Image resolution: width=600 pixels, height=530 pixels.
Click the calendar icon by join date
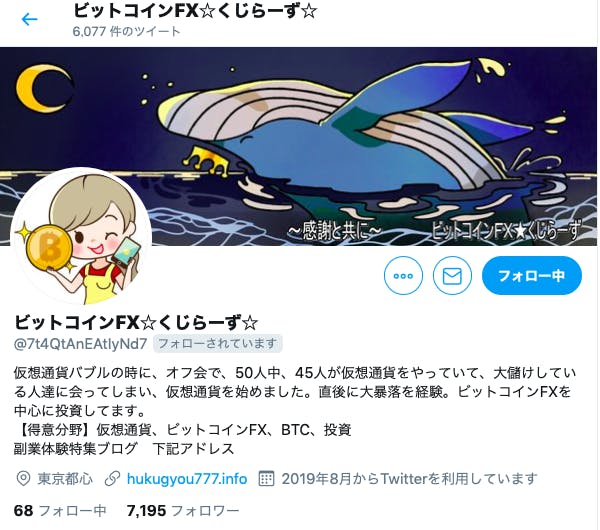(266, 478)
